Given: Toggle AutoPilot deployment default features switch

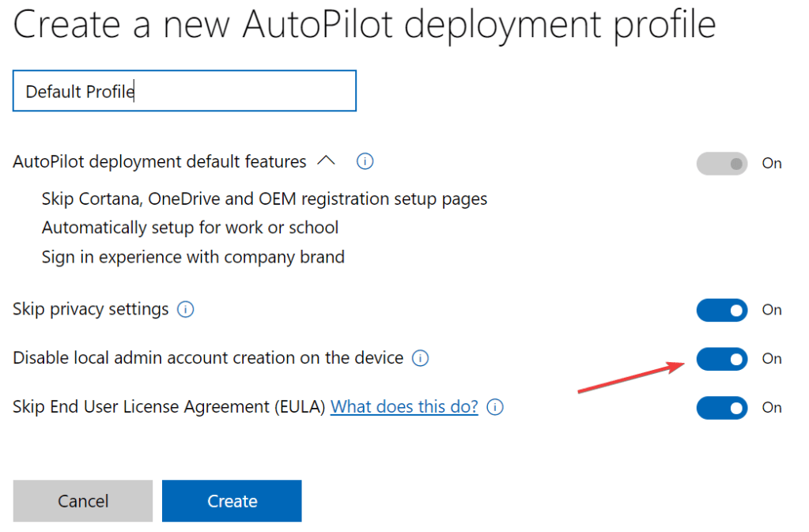Looking at the screenshot, I should click(722, 164).
